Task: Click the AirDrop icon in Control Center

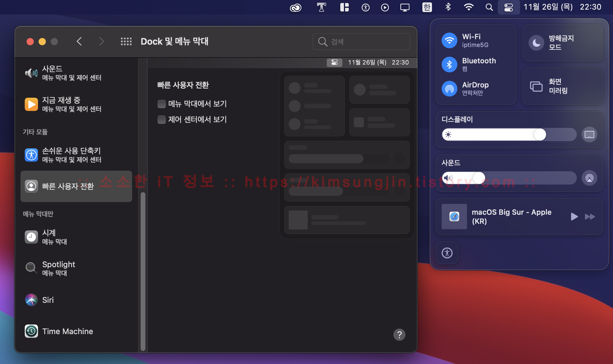Action: tap(449, 89)
